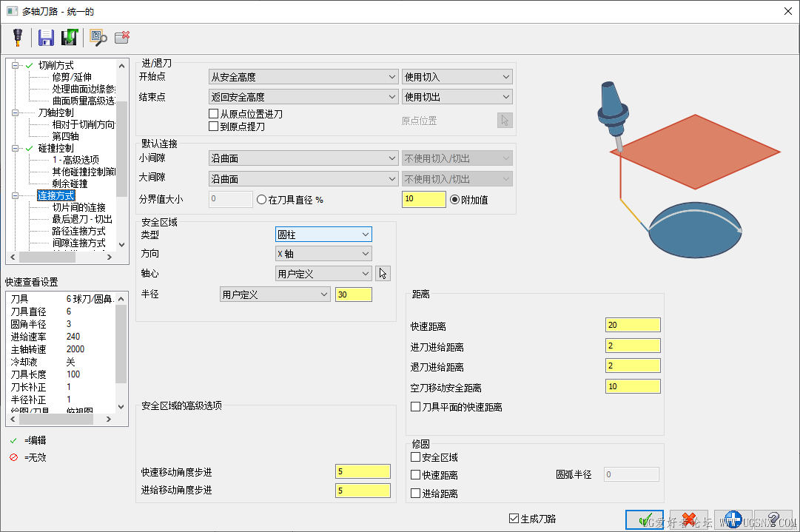
Task: Tick the 安全区域 rounding checkbox
Action: pos(415,457)
